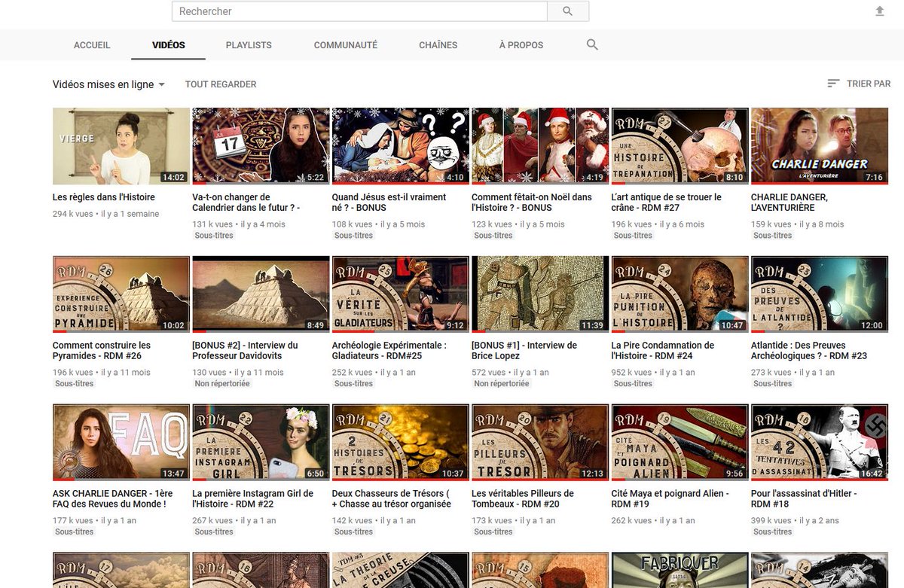Click Sous-titres label under ASK CHARLIE DANGER
This screenshot has height=588, width=904.
[x=74, y=532]
